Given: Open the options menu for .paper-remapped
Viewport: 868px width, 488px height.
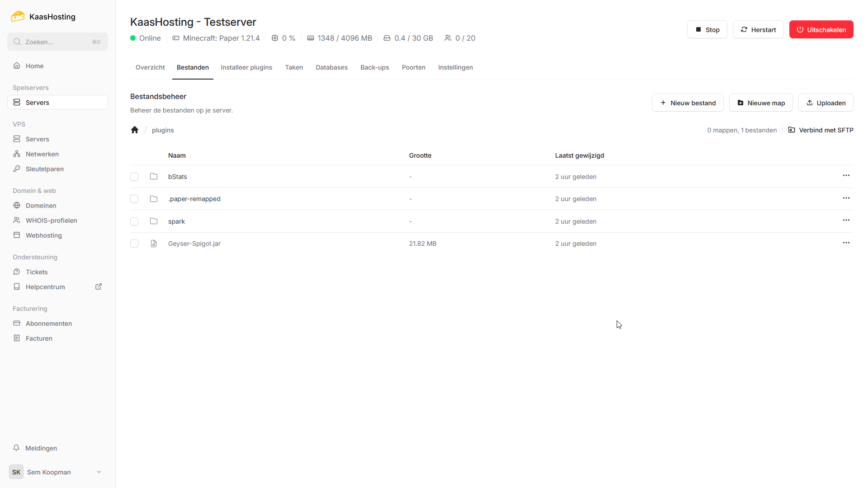Looking at the screenshot, I should click(x=846, y=198).
